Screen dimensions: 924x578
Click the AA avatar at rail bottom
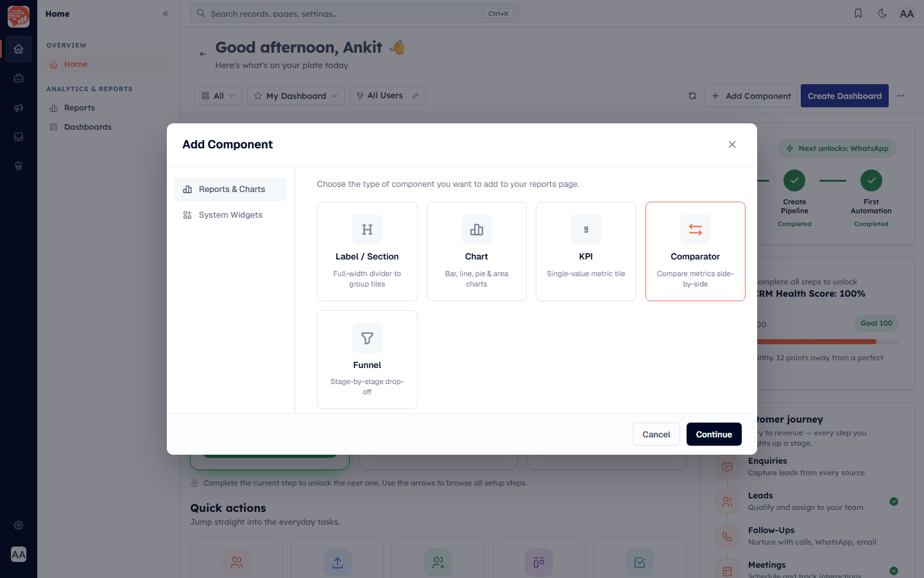click(x=19, y=554)
